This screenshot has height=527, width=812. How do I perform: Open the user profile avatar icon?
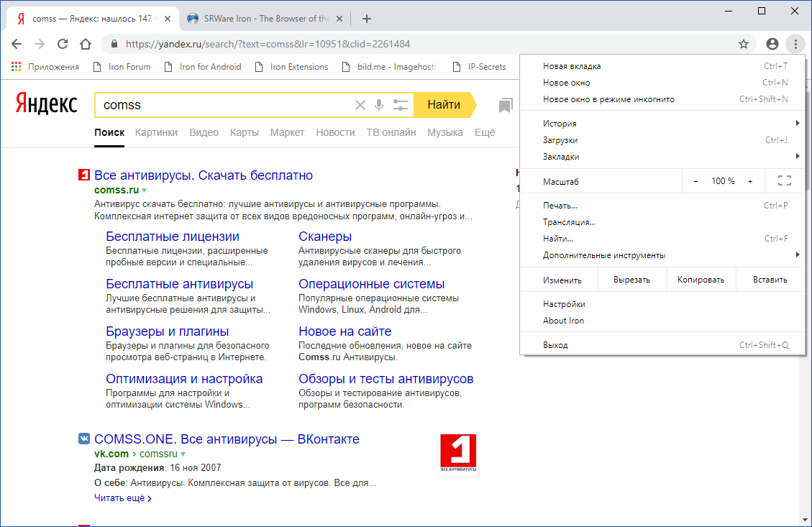click(772, 44)
